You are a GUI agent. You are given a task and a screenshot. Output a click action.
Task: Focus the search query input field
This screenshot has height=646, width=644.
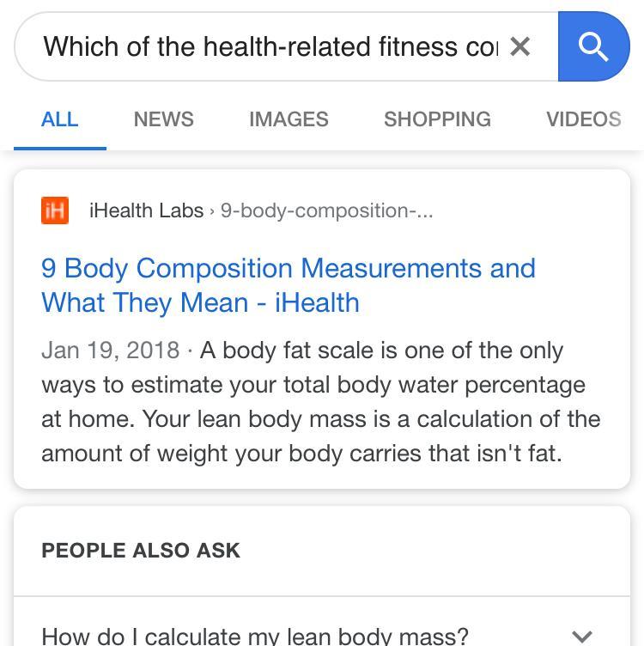click(x=271, y=46)
